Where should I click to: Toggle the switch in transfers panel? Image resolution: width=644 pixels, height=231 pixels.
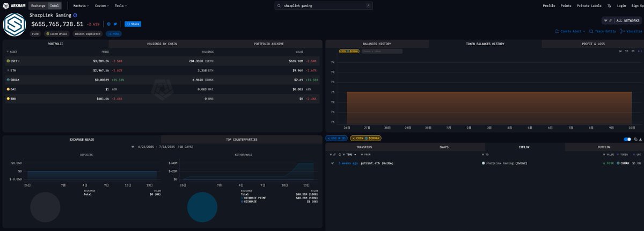click(x=628, y=139)
